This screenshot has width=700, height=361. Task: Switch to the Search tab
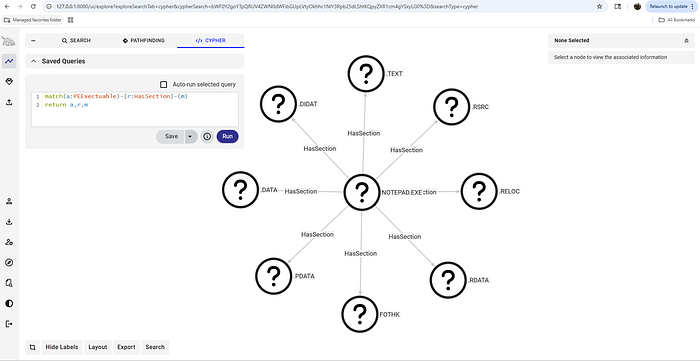[76, 41]
